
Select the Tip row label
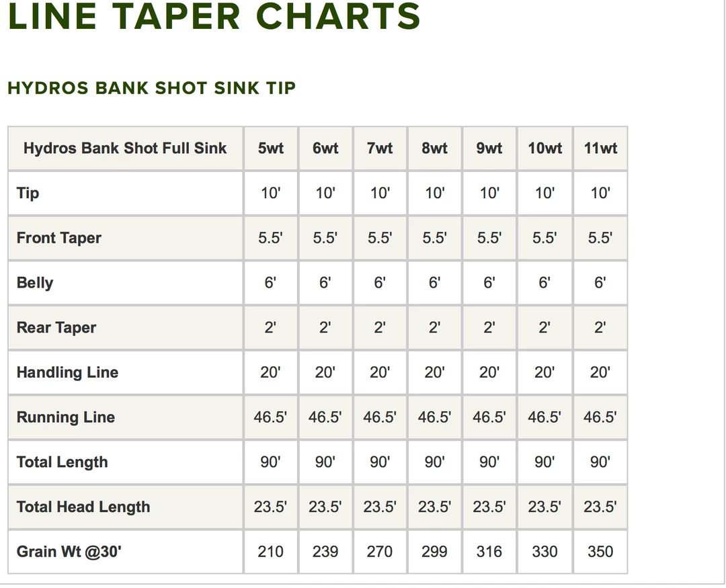pyautogui.click(x=28, y=194)
